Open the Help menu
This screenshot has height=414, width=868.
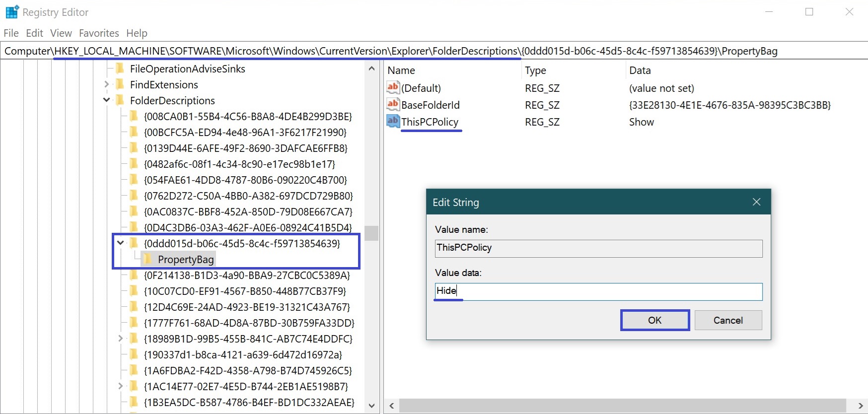[137, 33]
